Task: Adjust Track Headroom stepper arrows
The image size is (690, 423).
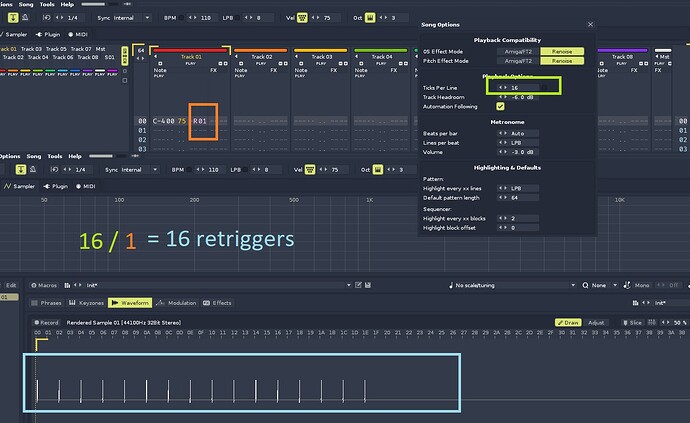Action: tap(503, 97)
